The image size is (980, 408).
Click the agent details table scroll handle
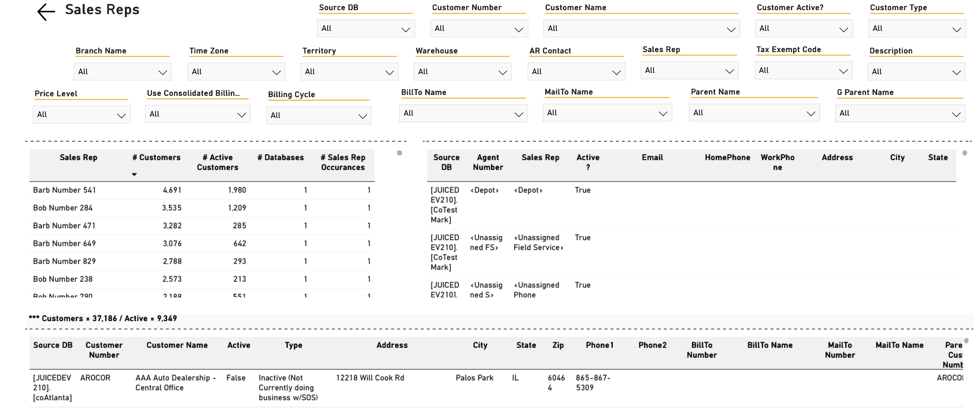click(965, 153)
